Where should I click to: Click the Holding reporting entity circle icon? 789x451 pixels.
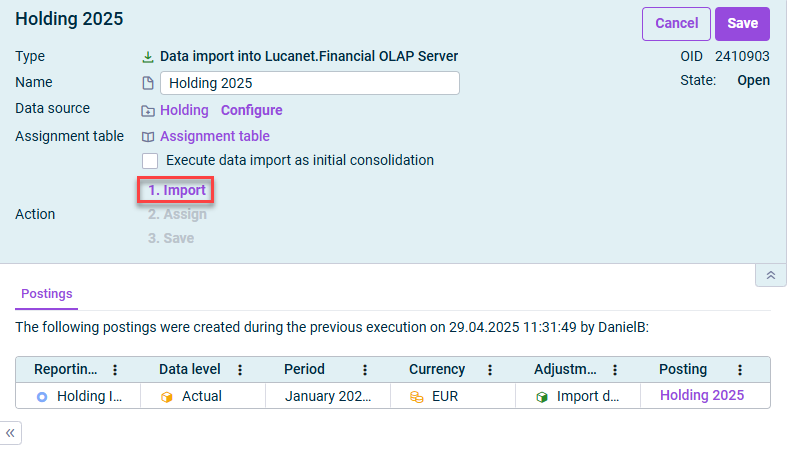(42, 397)
